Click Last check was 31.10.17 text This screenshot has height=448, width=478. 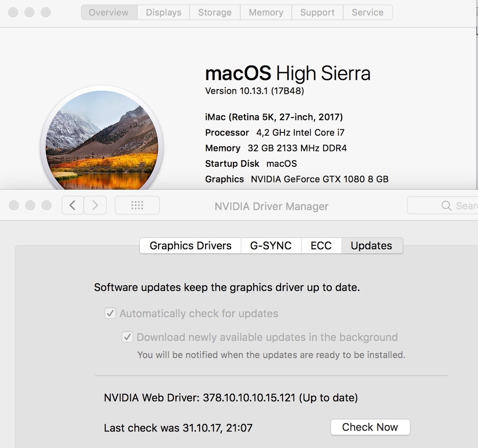[178, 428]
